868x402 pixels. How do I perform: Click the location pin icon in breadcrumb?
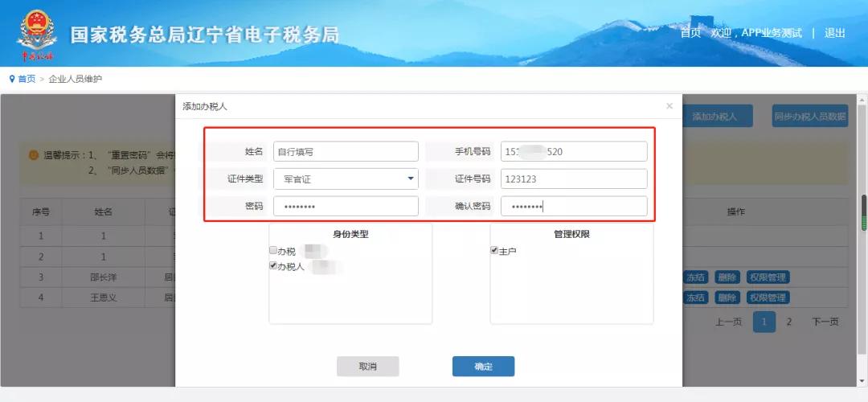11,79
